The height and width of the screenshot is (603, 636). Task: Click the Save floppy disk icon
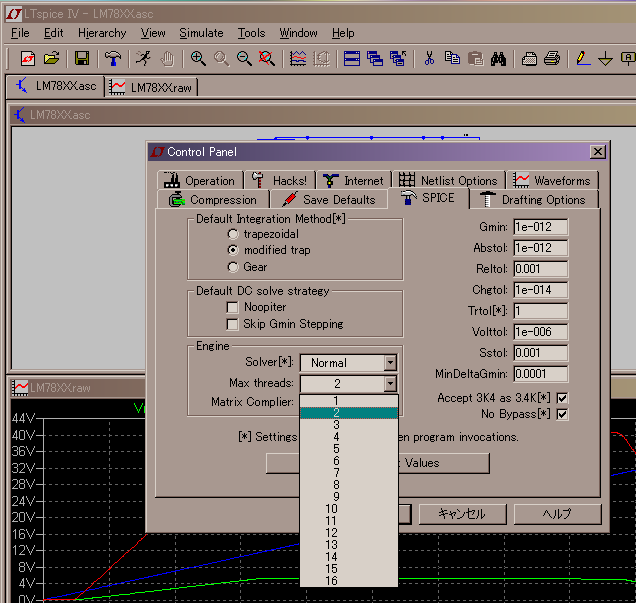click(82, 59)
